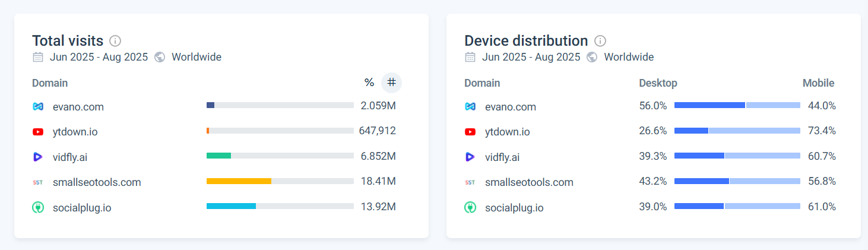Click the ytdown.io device distribution bar
This screenshot has height=250, width=868.
pos(737,131)
